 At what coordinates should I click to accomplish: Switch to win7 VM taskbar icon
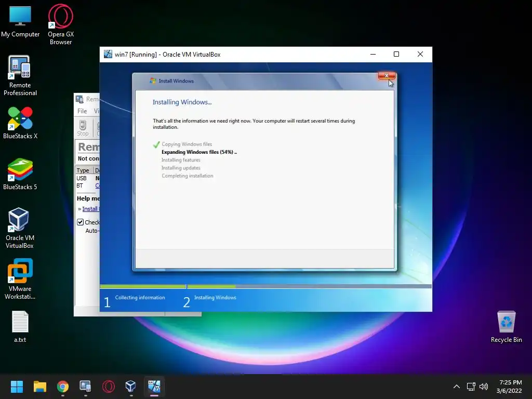pyautogui.click(x=154, y=387)
